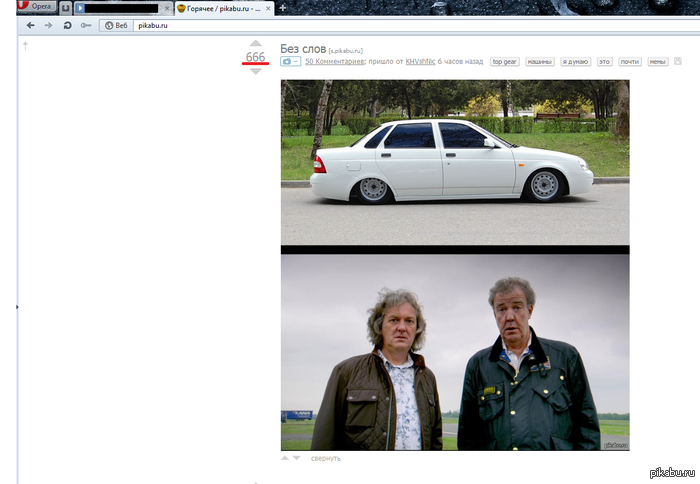The image size is (700, 484).
Task: Downvote using small arrow beside свернуть
Action: [296, 458]
